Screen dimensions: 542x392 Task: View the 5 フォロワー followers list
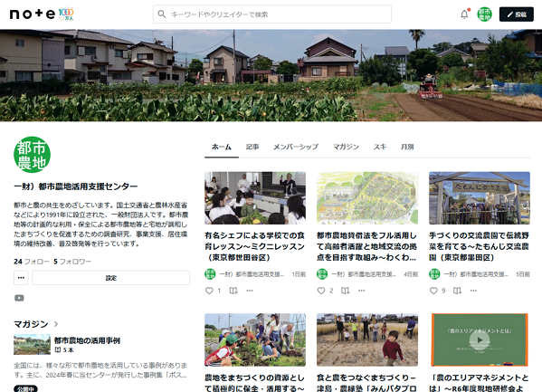tap(72, 262)
